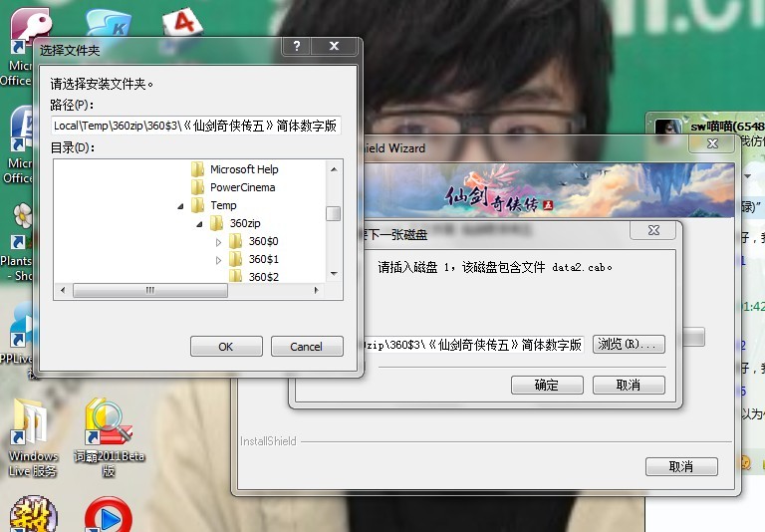Image resolution: width=765 pixels, height=532 pixels.
Task: Click the 360$1 folder icon
Action: click(236, 259)
